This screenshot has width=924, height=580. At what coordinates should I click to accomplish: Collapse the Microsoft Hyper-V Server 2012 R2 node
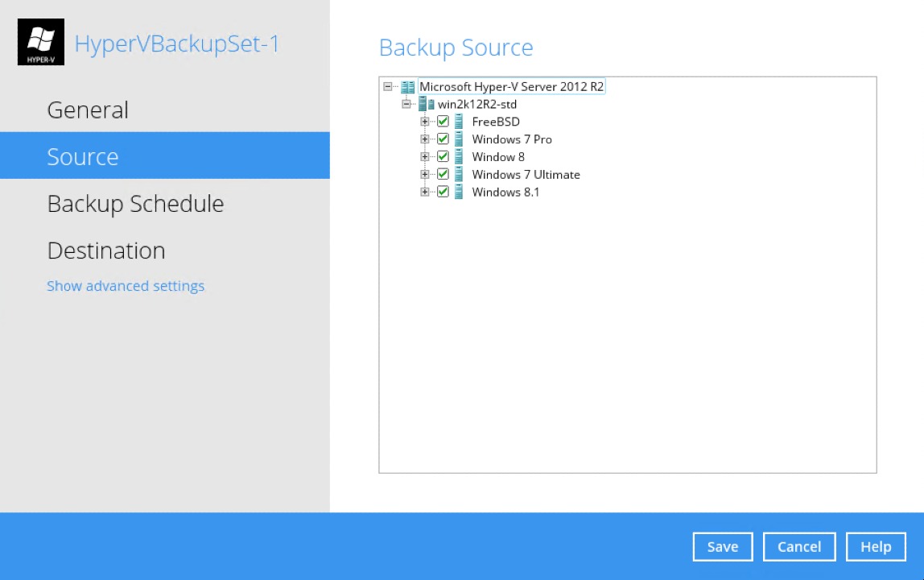[387, 86]
